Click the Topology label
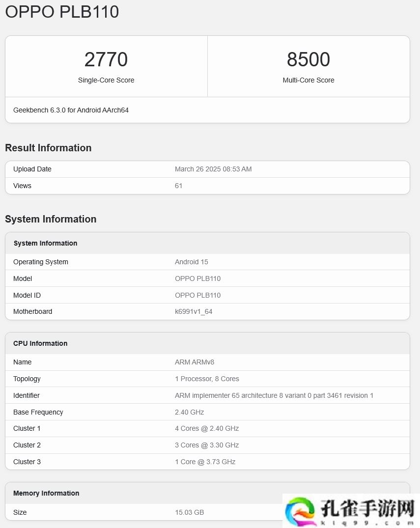This screenshot has width=420, height=528. point(27,379)
